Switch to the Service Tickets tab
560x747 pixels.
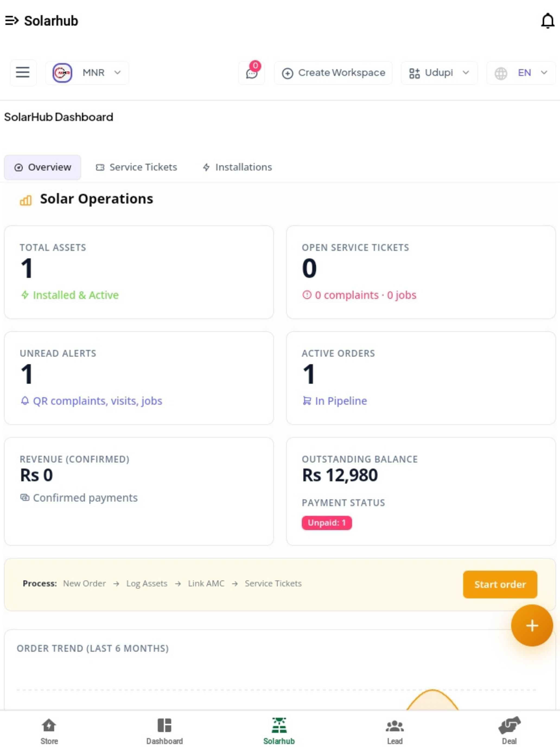click(x=137, y=167)
